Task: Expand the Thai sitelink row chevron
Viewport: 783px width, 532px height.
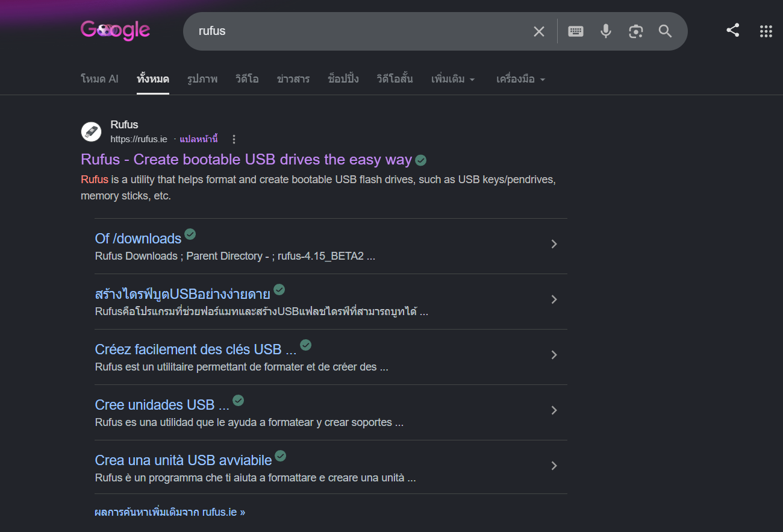Action: [x=554, y=299]
